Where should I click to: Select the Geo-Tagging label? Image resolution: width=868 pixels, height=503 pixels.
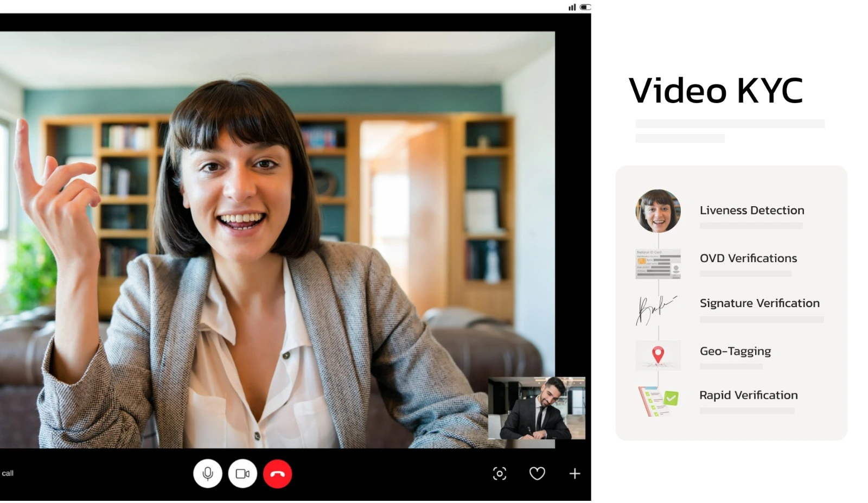735,351
